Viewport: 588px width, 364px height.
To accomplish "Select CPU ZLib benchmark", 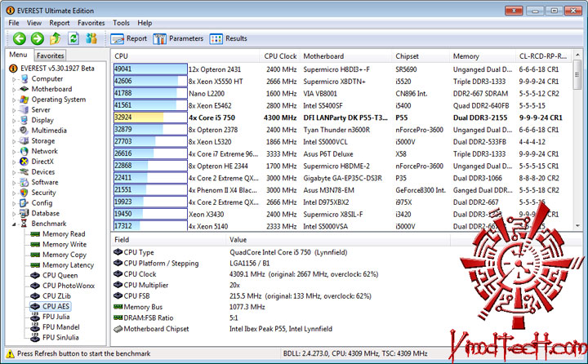I will coord(56,295).
